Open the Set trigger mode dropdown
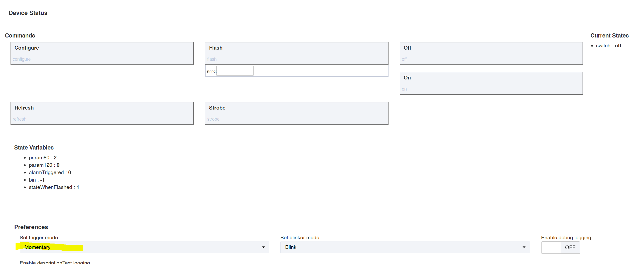This screenshot has width=644, height=264. [x=144, y=247]
